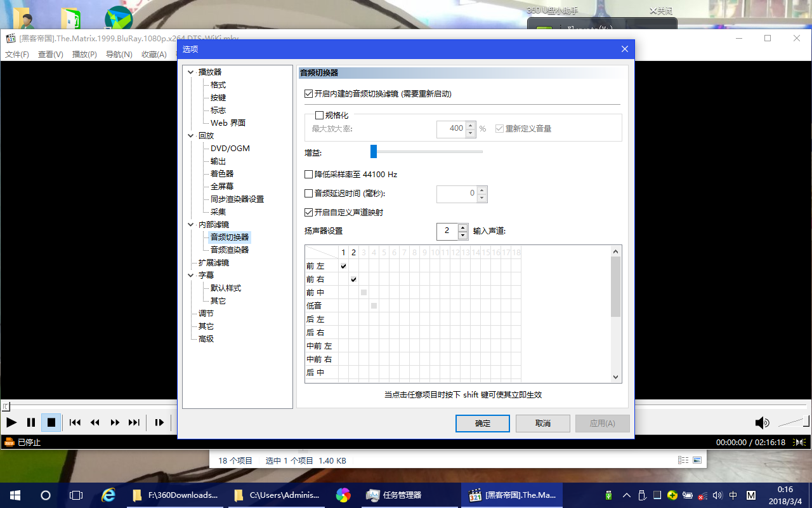Open the 导航(N) menu
Image resolution: width=812 pixels, height=508 pixels.
119,55
